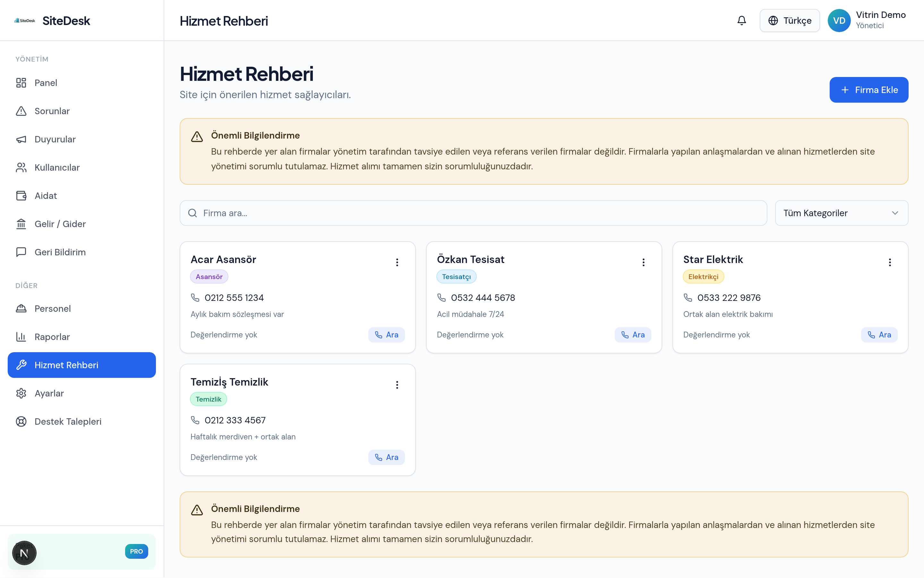Image resolution: width=924 pixels, height=578 pixels.
Task: Call Star Elektrik with Ara button
Action: click(879, 335)
